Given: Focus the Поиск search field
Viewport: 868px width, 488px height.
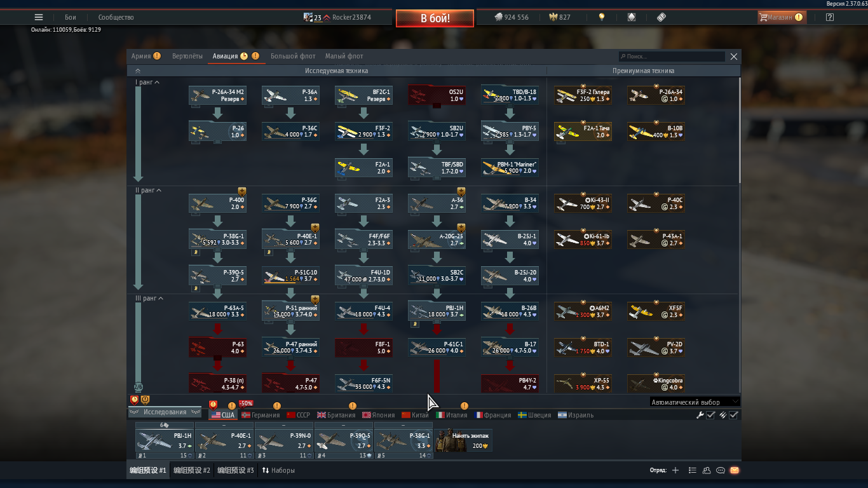Looking at the screenshot, I should coord(672,57).
